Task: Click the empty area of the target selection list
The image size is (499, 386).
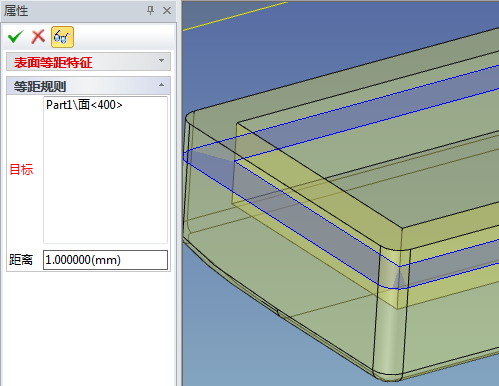Action: pos(105,177)
